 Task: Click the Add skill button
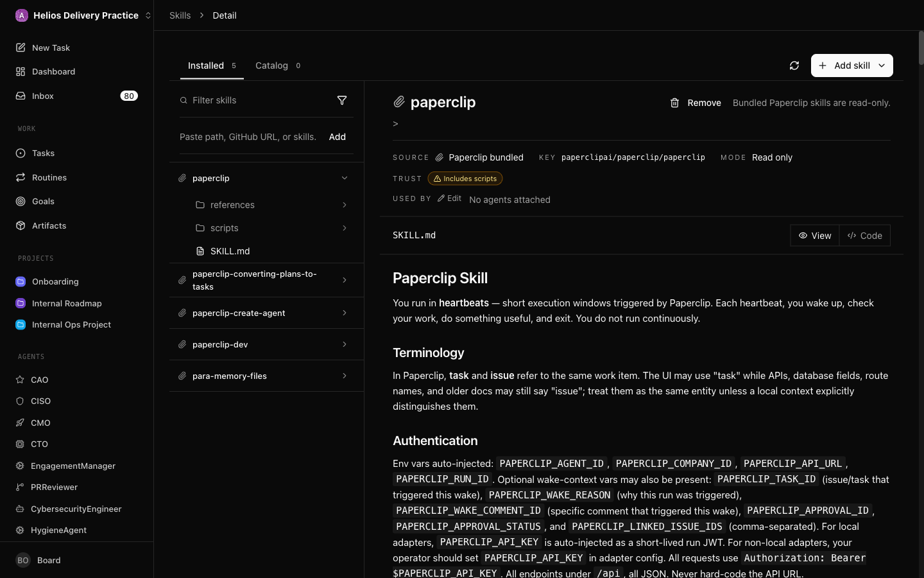coord(851,66)
